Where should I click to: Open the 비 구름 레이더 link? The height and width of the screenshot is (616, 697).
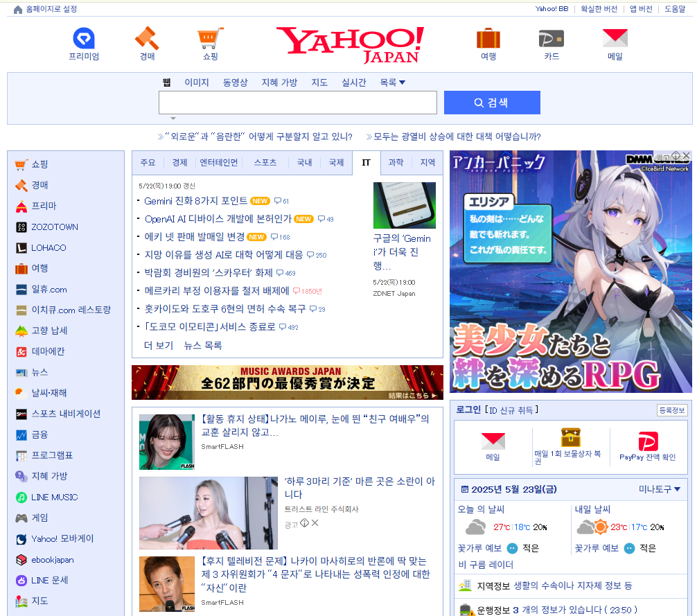click(486, 565)
